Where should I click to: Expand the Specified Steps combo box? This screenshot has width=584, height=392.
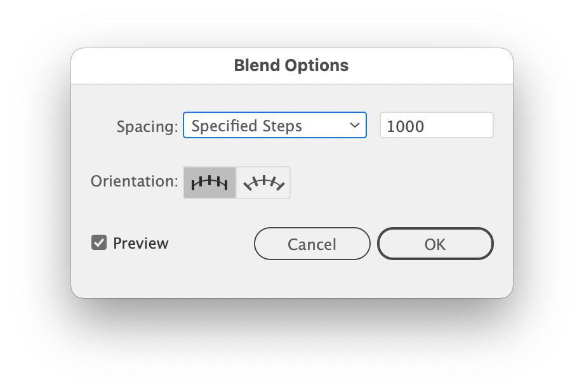tap(274, 126)
